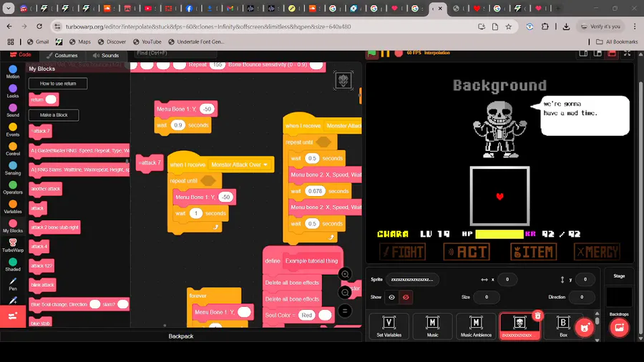Open the browser extensions puzzle icon

click(545, 26)
